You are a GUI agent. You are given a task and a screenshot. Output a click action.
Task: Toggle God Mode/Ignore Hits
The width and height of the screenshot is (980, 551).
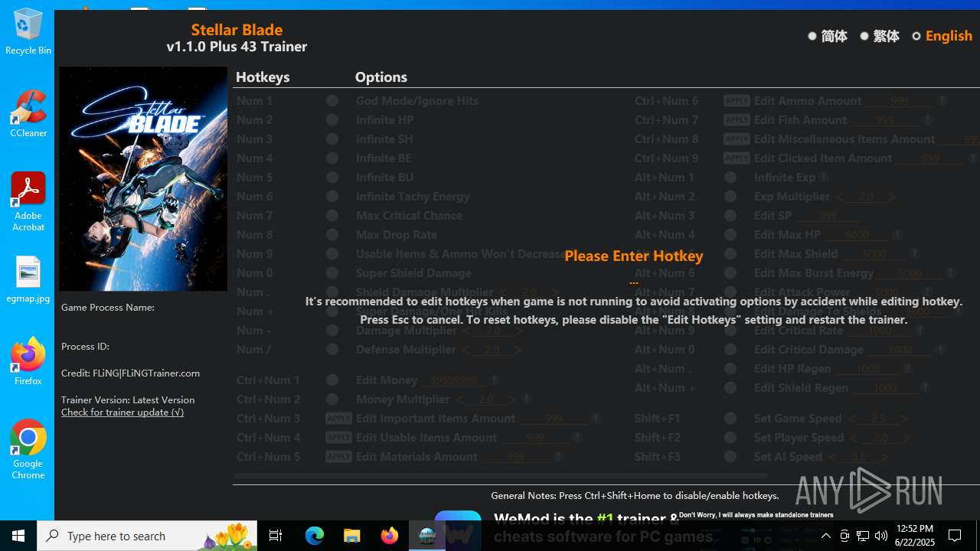coord(332,101)
